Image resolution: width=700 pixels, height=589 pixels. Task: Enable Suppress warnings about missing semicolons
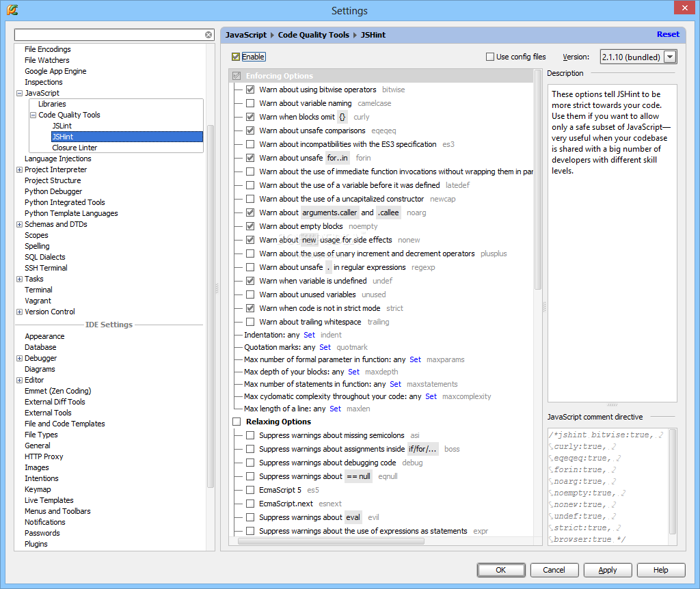[250, 435]
